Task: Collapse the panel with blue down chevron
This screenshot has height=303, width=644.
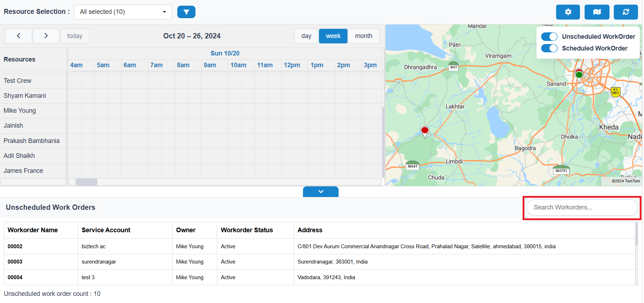Action: (x=321, y=192)
